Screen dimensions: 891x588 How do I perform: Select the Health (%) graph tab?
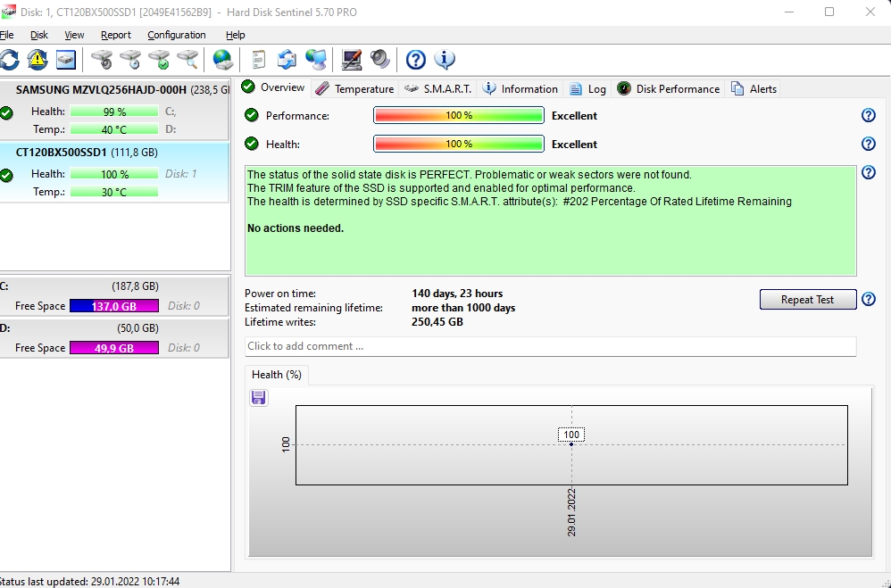coord(277,375)
